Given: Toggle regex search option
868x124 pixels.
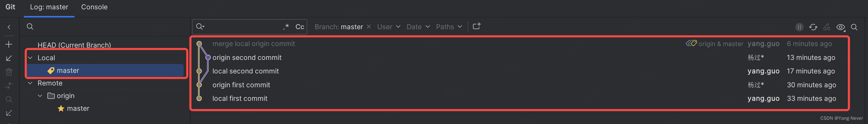Looking at the screenshot, I should [x=286, y=27].
